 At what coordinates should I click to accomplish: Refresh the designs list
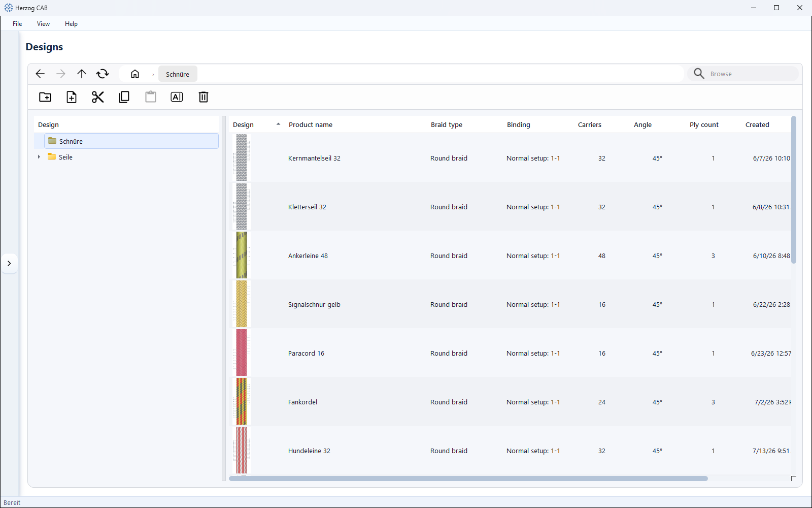coord(103,74)
